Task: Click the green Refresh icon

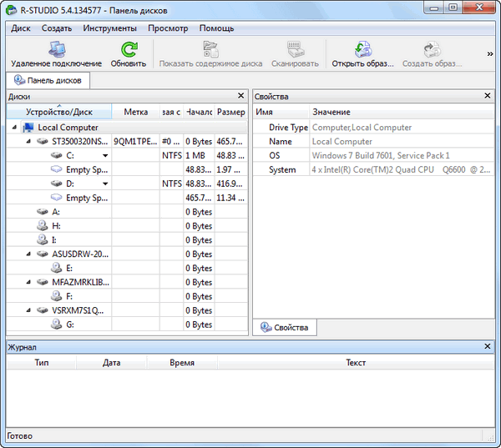Action: tap(128, 50)
